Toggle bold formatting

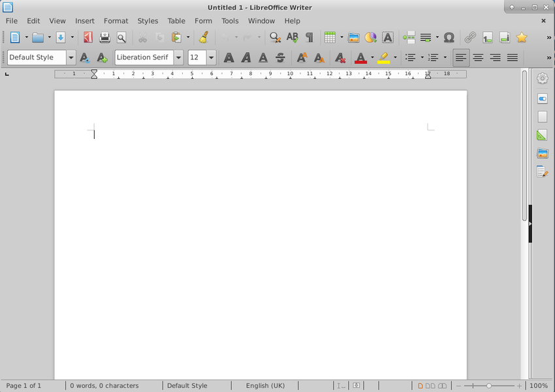(x=229, y=57)
